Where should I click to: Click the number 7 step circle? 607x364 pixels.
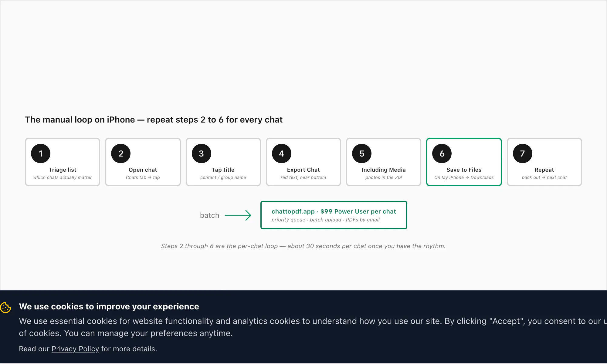522,153
